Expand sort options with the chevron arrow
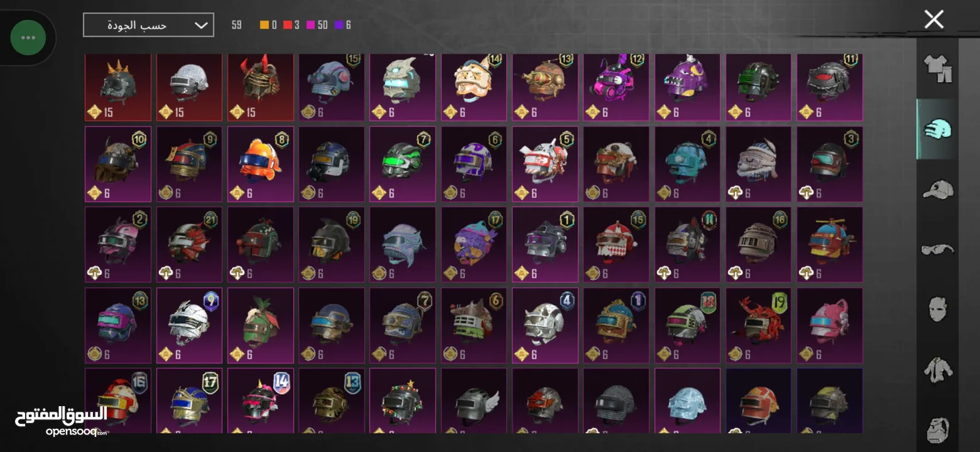The image size is (980, 452). pos(201,25)
